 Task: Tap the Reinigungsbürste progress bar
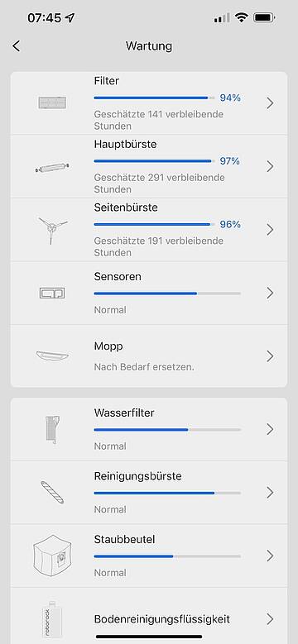point(167,493)
